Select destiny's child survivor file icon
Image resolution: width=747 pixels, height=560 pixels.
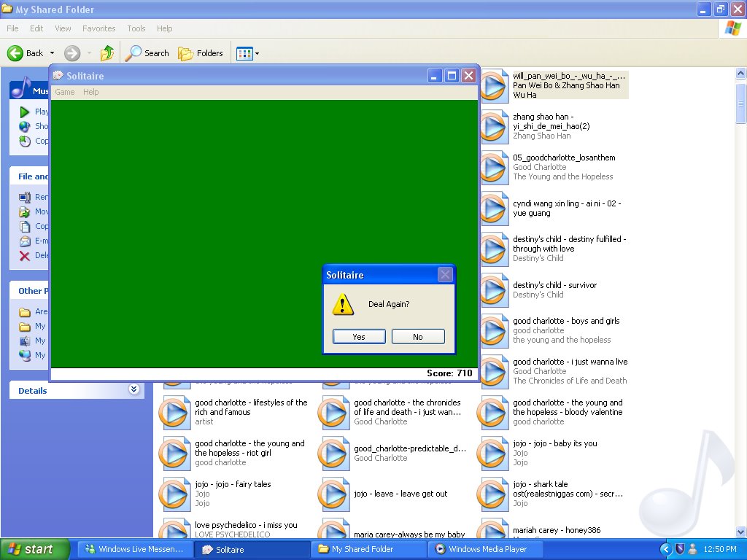click(x=495, y=290)
